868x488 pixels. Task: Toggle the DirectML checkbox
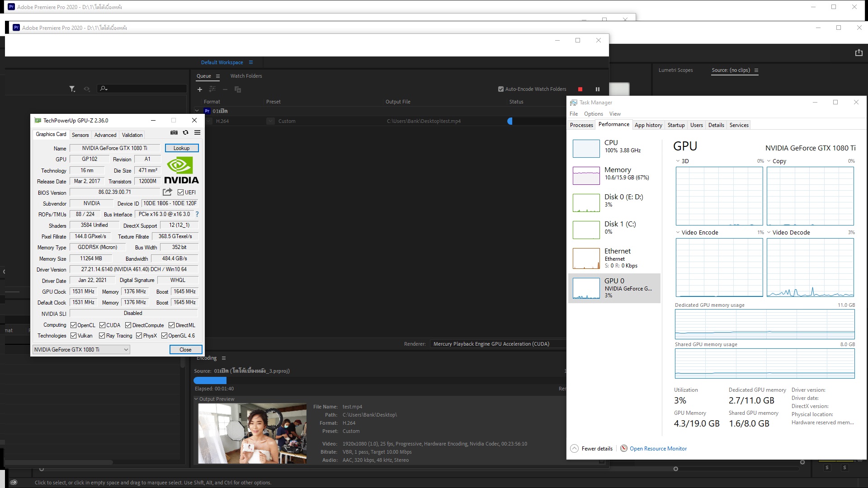tap(171, 325)
